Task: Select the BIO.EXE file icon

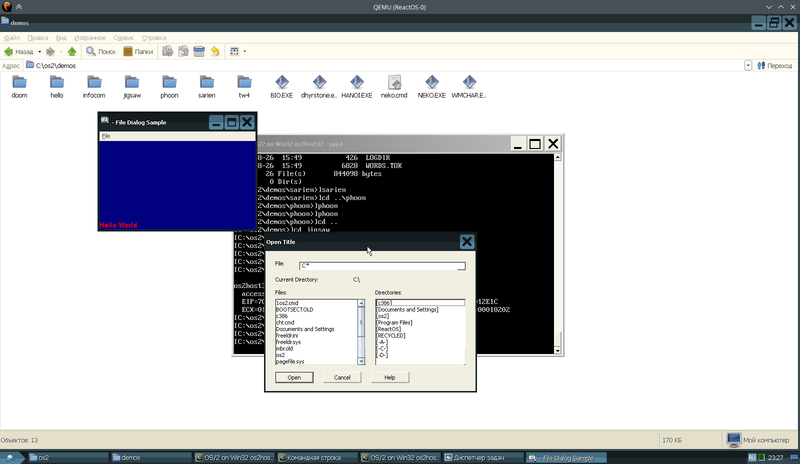Action: [282, 86]
